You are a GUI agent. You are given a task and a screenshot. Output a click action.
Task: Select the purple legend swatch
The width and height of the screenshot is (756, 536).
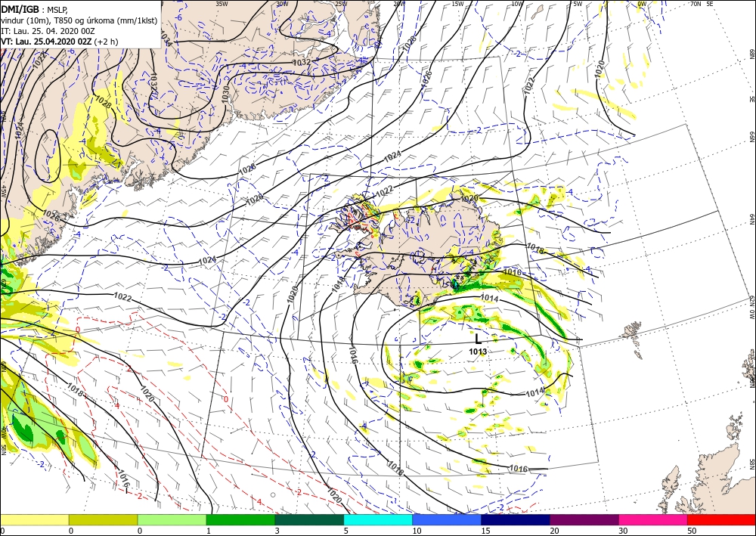point(584,519)
